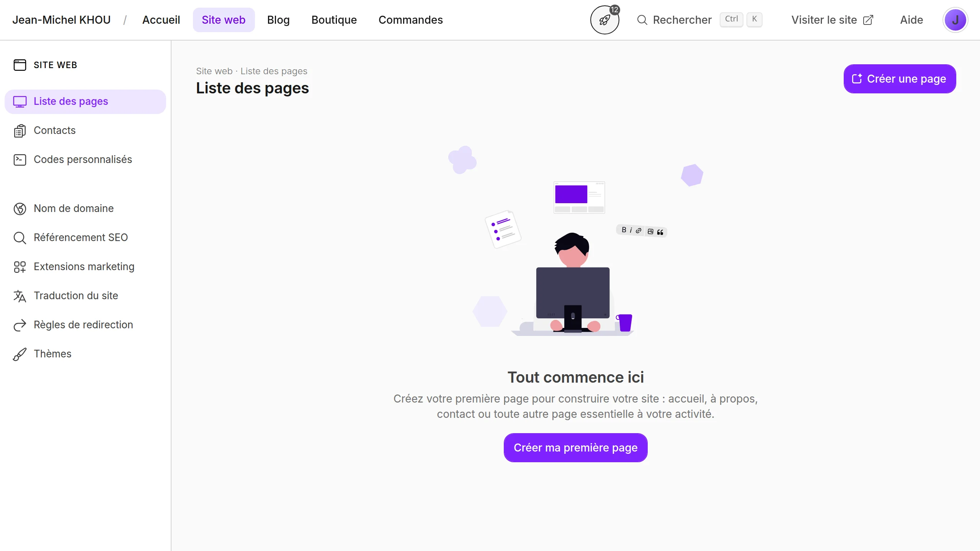Select Accueil in top navigation
This screenshot has width=980, height=551.
click(161, 20)
